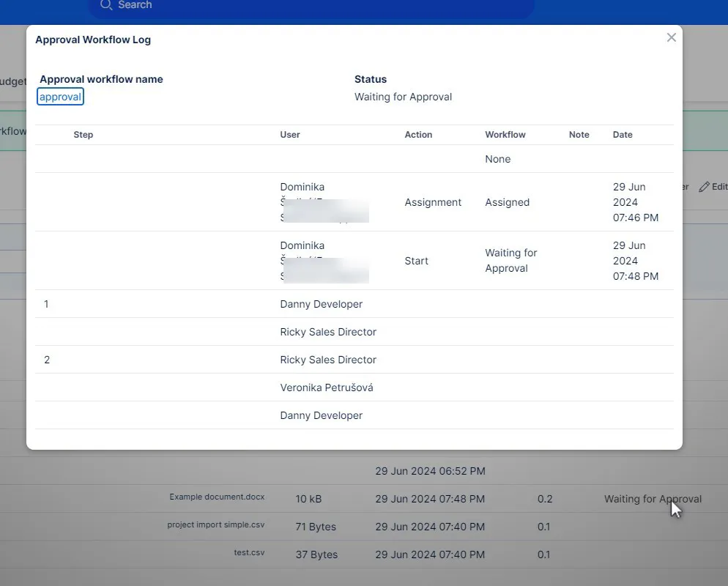The image size is (728, 586).
Task: Click the Assignment action entry
Action: [433, 202]
